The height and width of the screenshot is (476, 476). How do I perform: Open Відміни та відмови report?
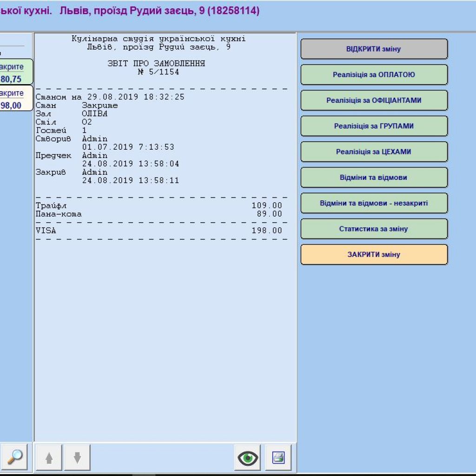coord(374,178)
